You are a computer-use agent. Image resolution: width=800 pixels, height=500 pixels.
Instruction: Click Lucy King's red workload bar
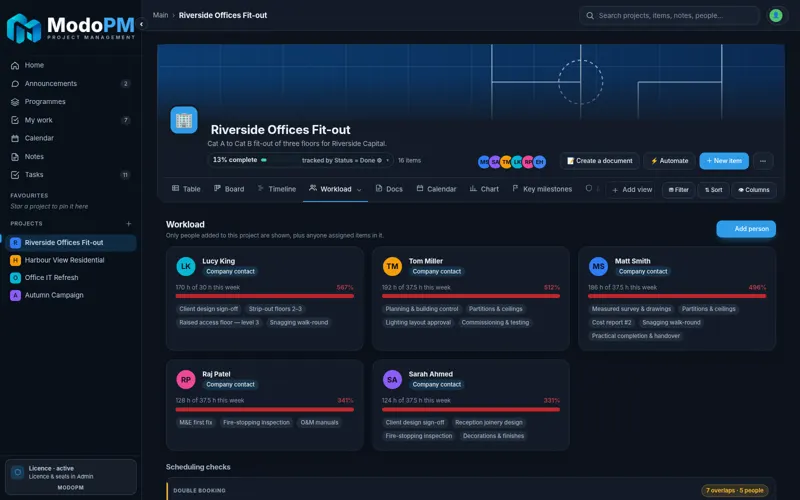(264, 296)
